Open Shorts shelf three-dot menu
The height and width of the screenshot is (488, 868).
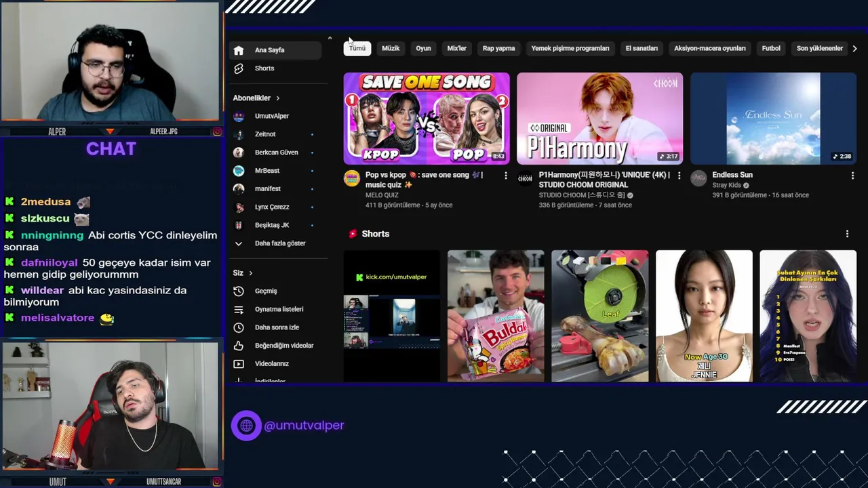(x=847, y=234)
